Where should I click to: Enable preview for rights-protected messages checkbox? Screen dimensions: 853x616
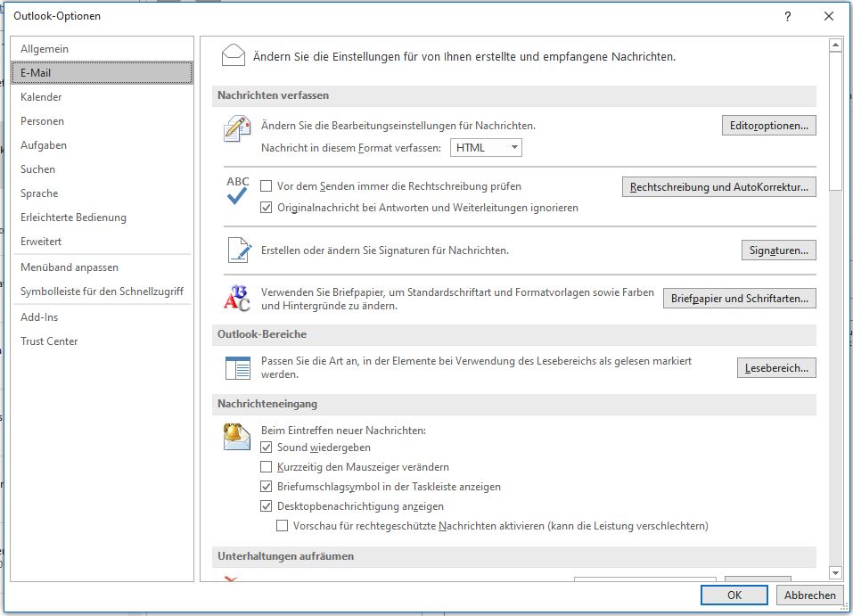[282, 526]
